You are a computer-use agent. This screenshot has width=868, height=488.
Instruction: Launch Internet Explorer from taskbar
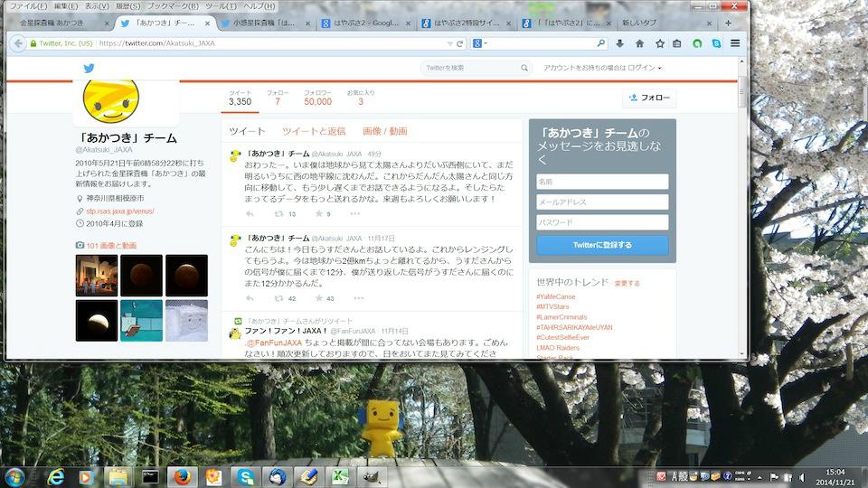(55, 477)
